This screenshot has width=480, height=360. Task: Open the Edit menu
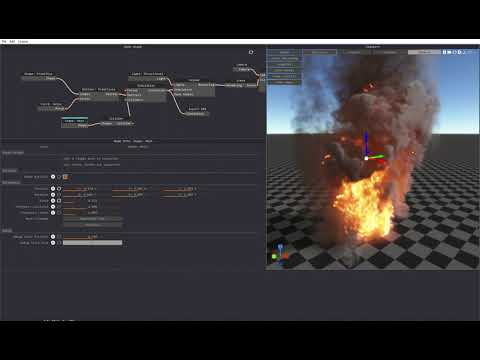coord(12,42)
